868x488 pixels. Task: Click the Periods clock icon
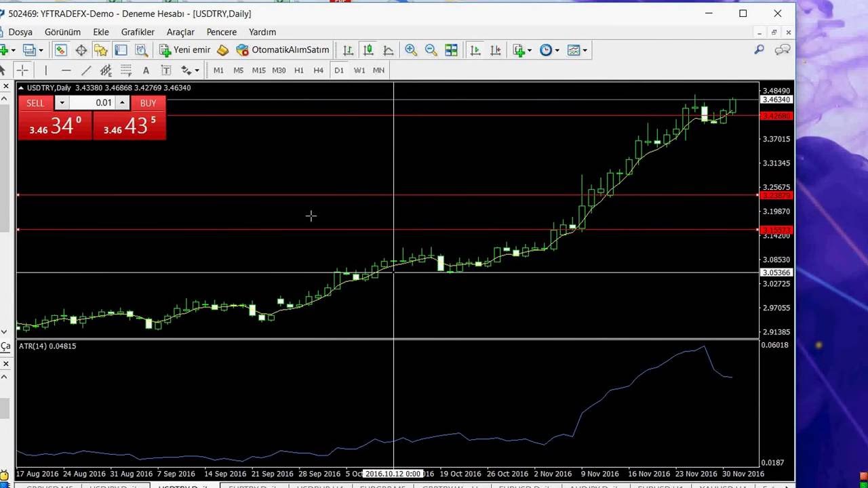click(x=546, y=50)
